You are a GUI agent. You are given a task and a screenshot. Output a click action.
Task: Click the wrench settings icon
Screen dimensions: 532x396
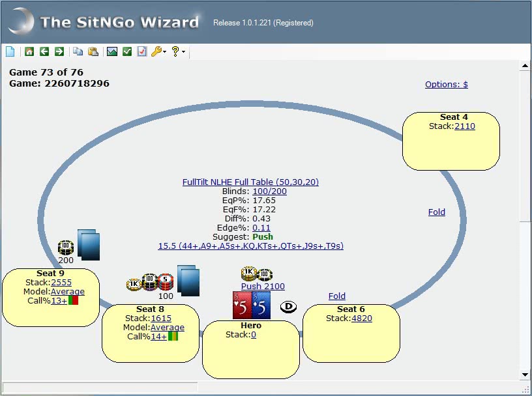pyautogui.click(x=156, y=51)
